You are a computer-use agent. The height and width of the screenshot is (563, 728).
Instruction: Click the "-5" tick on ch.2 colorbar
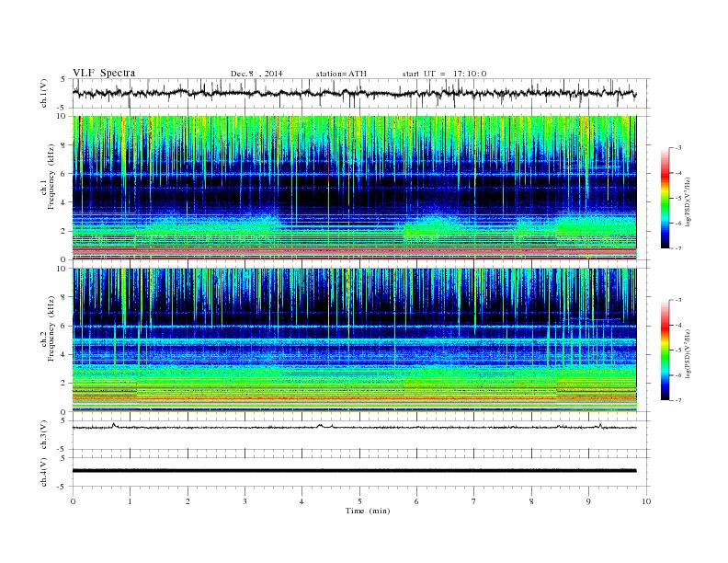pos(677,350)
